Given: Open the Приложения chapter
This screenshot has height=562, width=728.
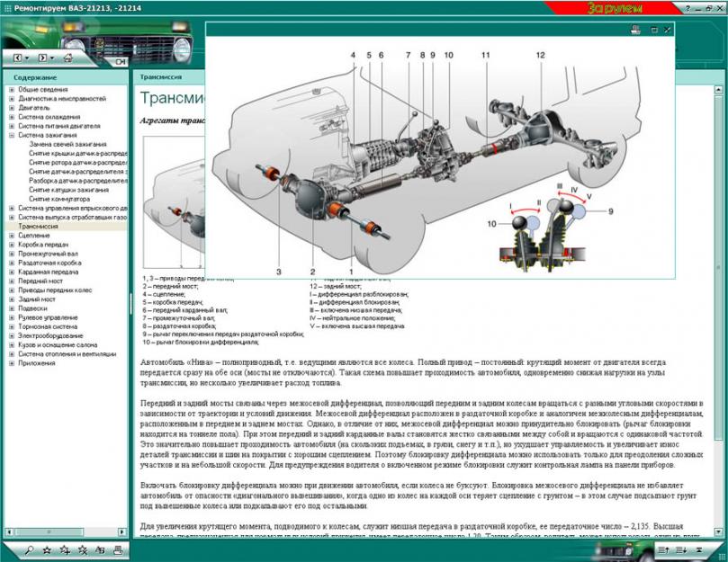Looking at the screenshot, I should pos(37,363).
